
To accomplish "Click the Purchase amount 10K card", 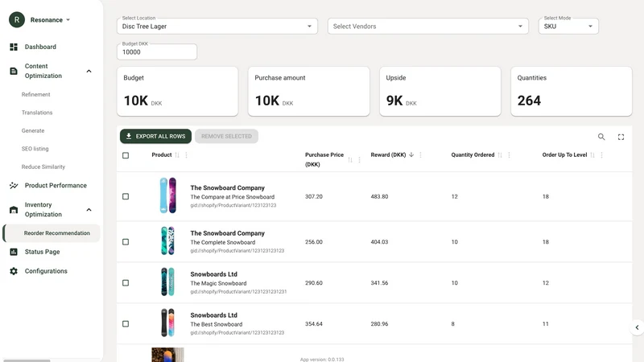I will point(309,92).
